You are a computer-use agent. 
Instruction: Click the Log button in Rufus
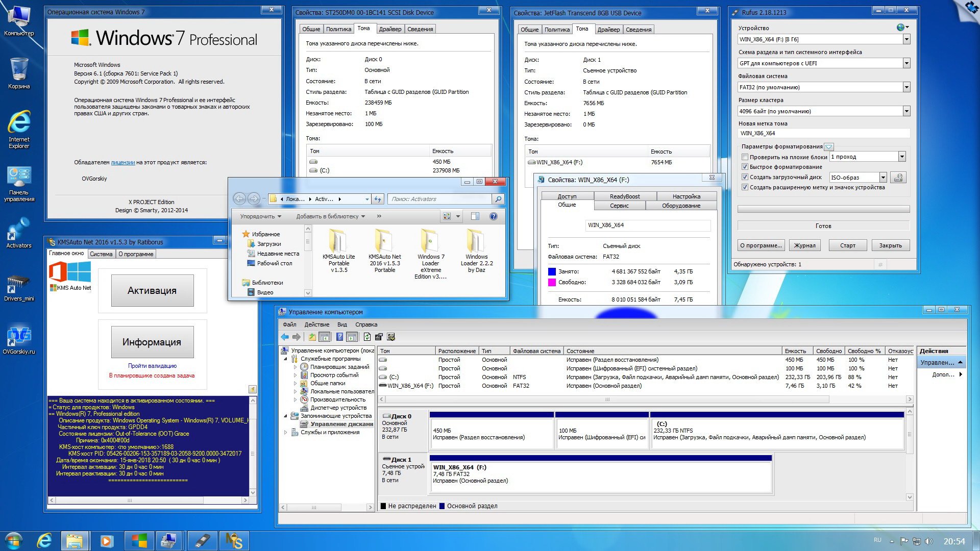coord(804,245)
